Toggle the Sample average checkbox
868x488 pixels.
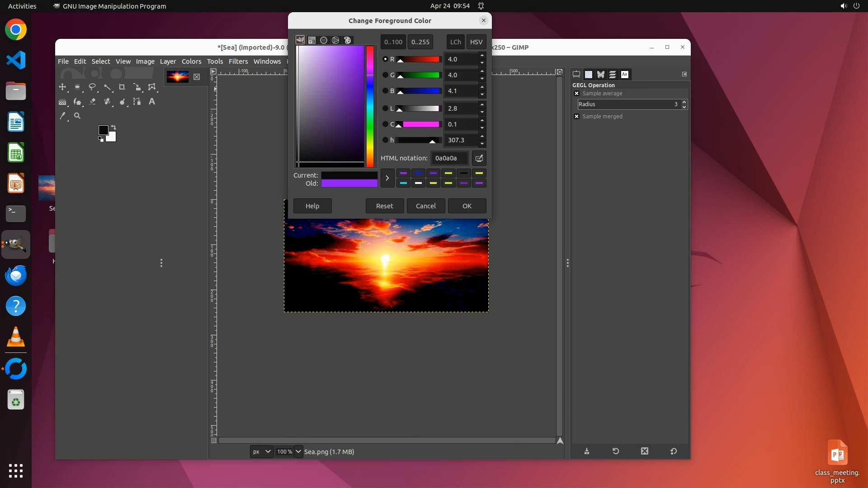pos(576,94)
